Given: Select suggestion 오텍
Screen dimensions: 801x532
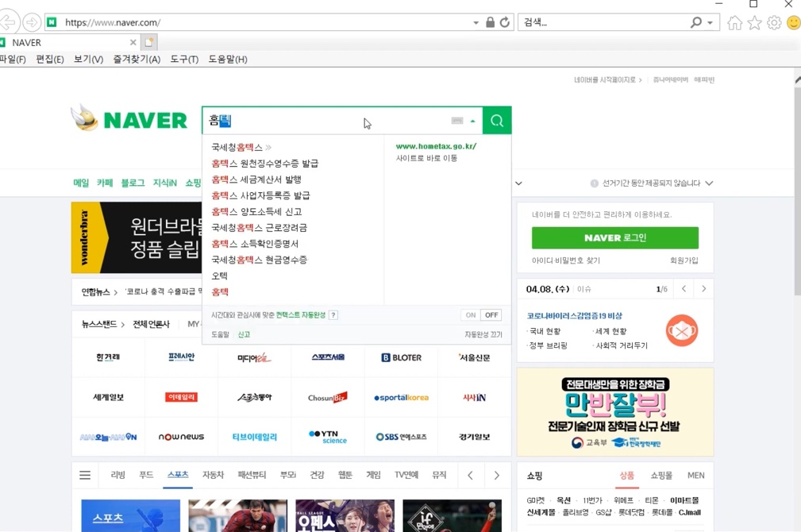Looking at the screenshot, I should click(x=220, y=276).
